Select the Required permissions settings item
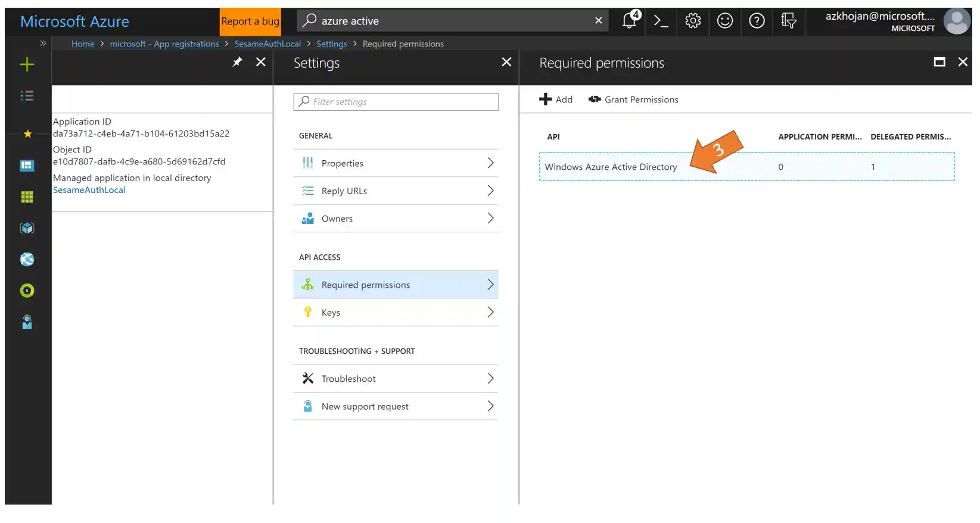The image size is (980, 523). click(x=396, y=285)
